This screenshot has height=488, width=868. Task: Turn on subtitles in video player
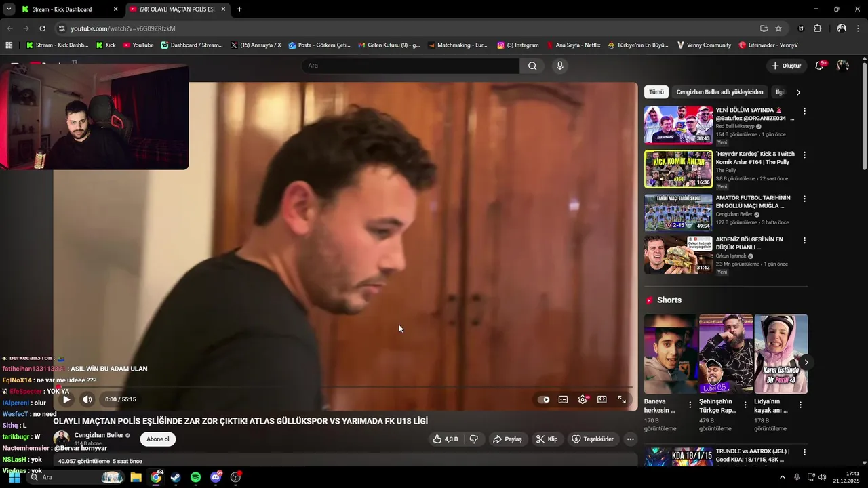[x=563, y=399]
